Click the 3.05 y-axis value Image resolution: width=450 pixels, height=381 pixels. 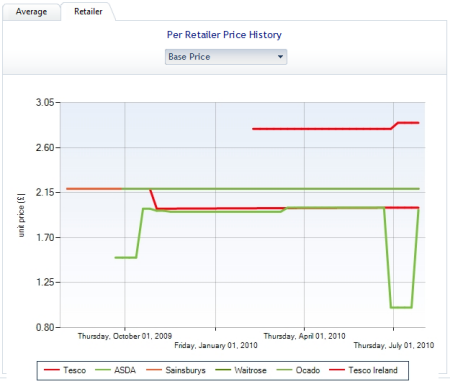(45, 102)
